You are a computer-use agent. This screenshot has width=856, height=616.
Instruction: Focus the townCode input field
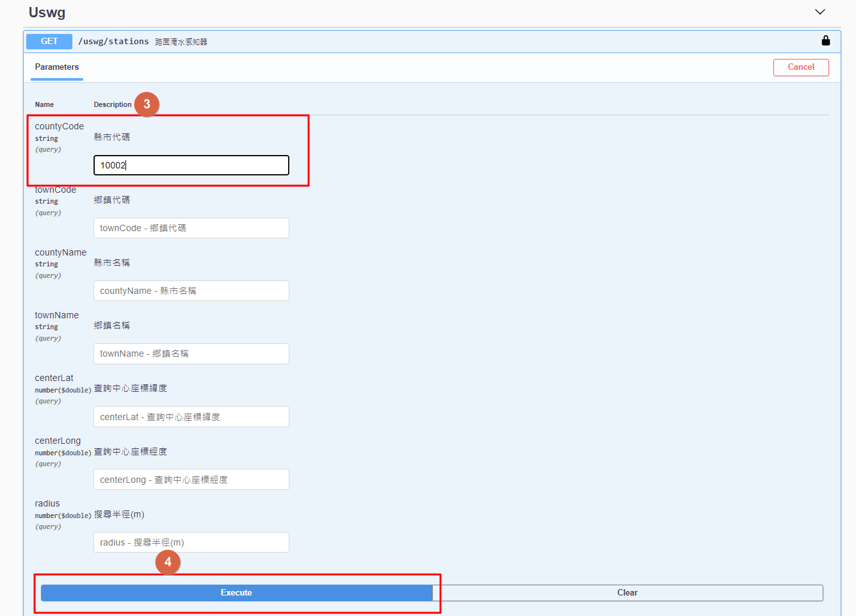pyautogui.click(x=191, y=228)
